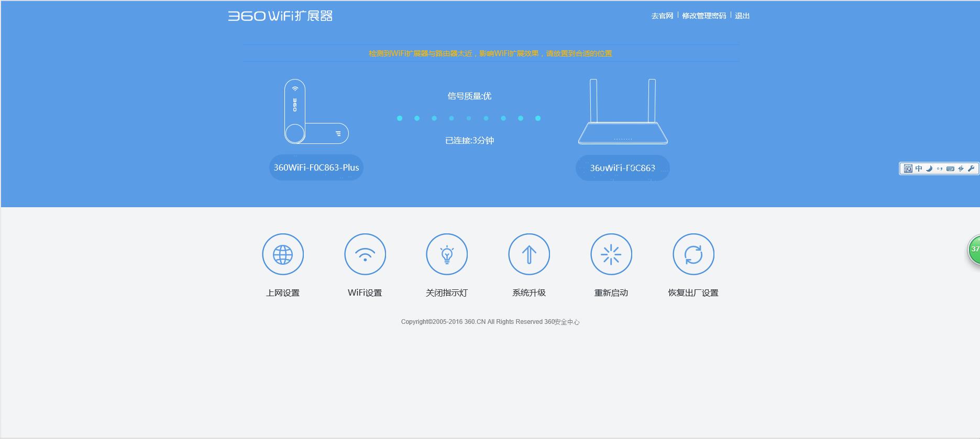Image resolution: width=980 pixels, height=439 pixels.
Task: Click the orange placement warning message
Action: (490, 53)
